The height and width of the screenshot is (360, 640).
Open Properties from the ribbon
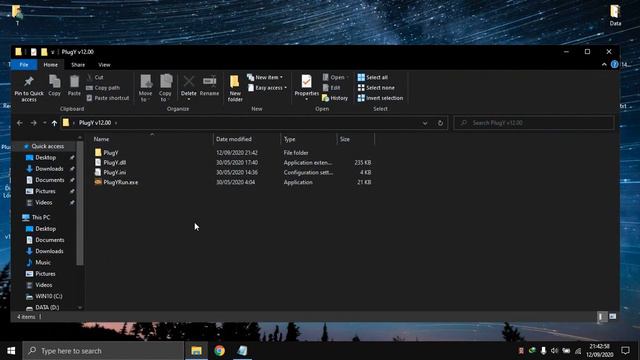307,86
